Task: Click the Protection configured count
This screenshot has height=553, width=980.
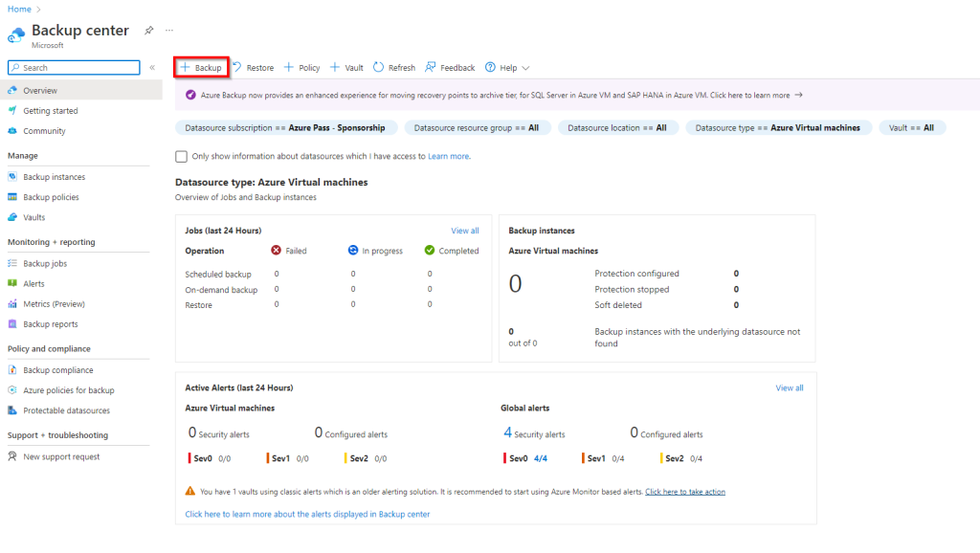Action: point(736,274)
